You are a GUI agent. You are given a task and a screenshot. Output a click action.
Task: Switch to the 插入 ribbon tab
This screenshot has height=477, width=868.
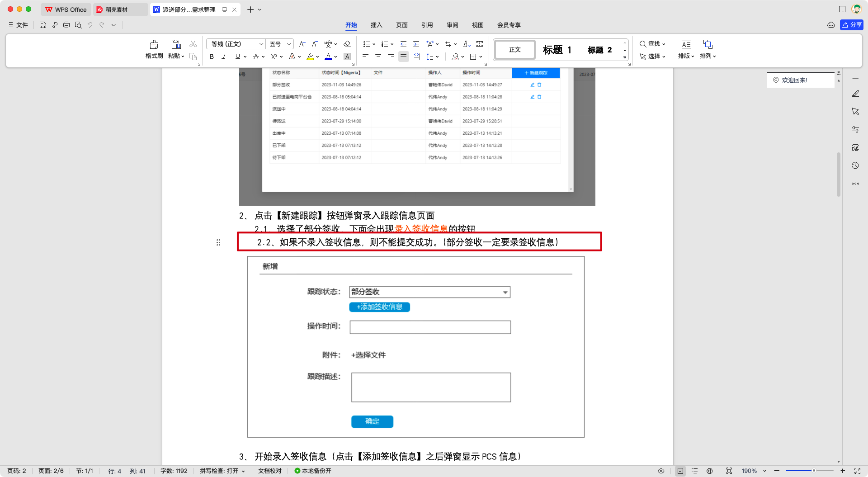[x=376, y=25]
